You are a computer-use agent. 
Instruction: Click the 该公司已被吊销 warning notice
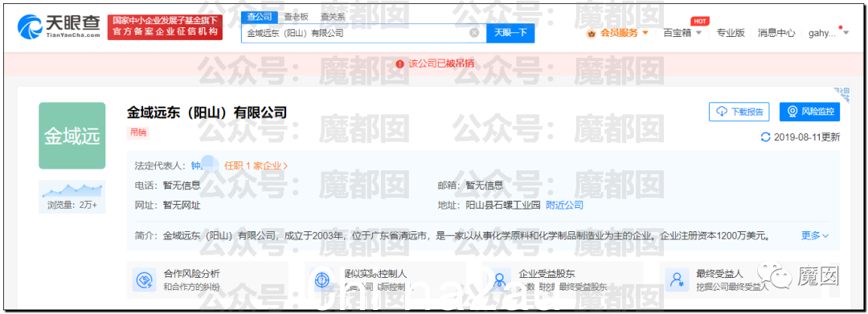pos(435,63)
